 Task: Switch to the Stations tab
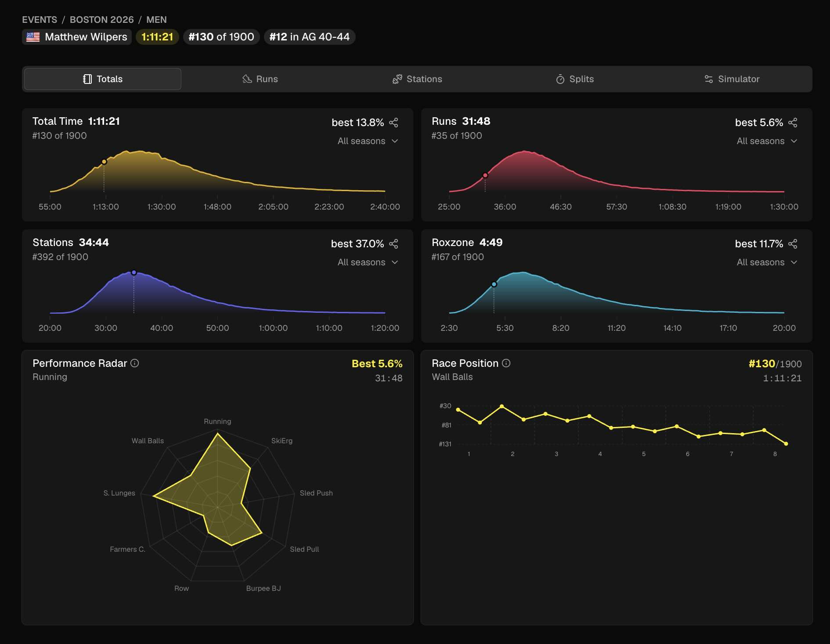pos(417,79)
